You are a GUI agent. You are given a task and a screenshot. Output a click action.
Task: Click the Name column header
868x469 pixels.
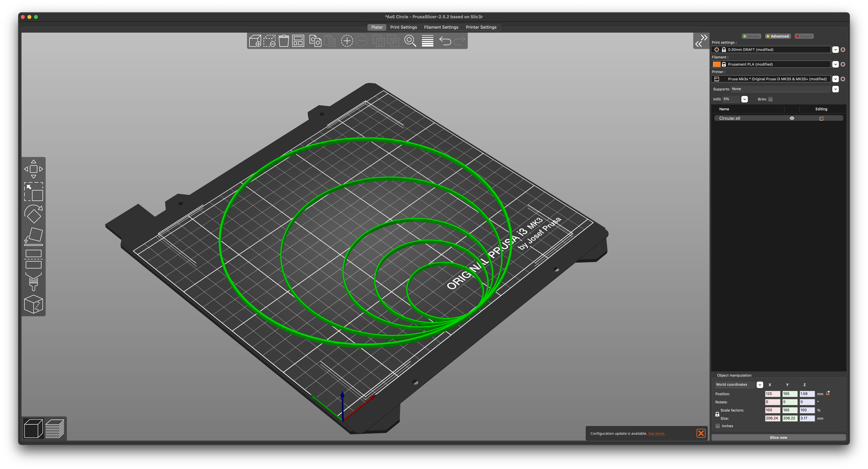point(724,109)
